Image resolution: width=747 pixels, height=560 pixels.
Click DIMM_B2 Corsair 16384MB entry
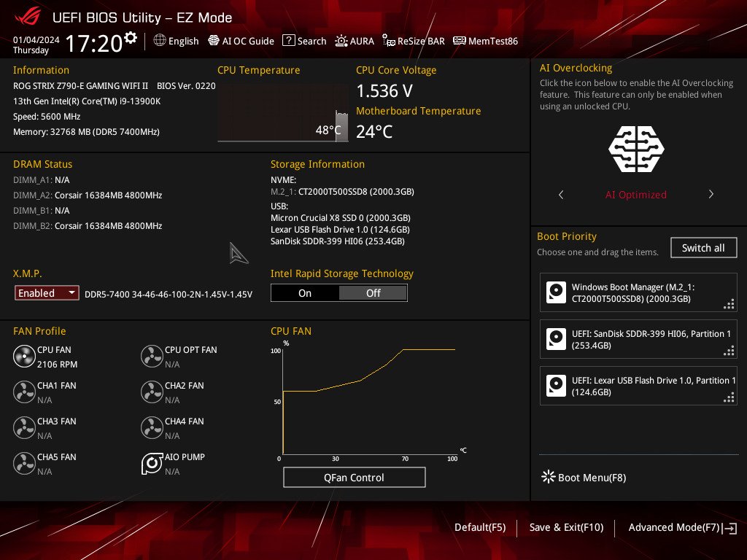tap(88, 226)
